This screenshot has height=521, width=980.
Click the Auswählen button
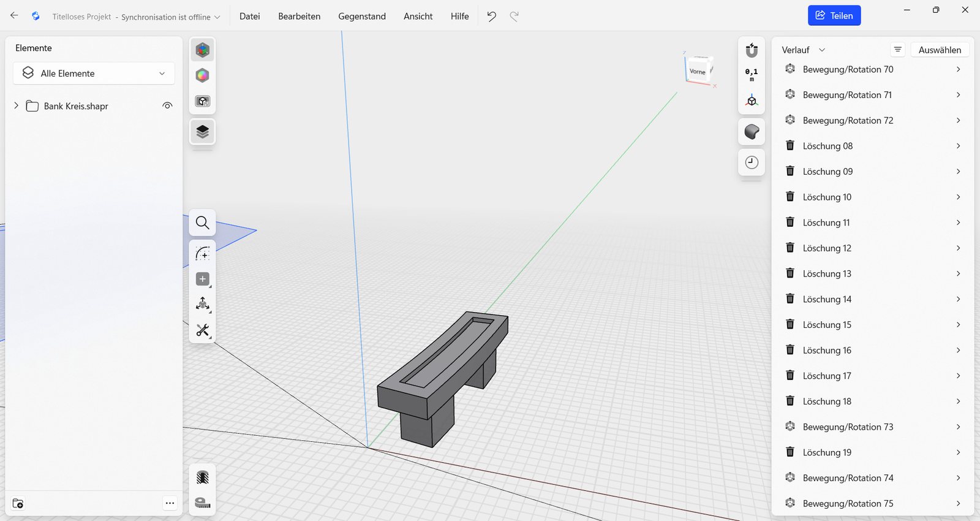940,50
